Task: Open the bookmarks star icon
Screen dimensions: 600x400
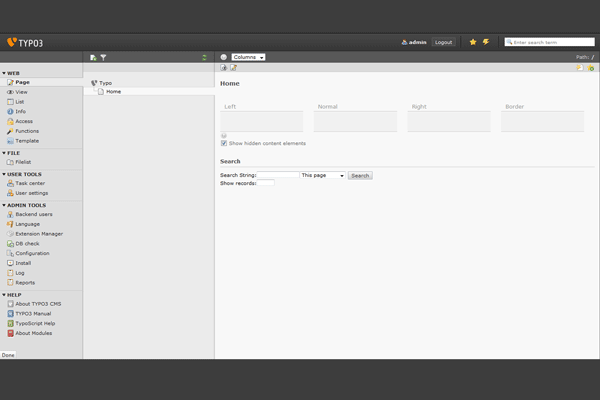Action: click(x=473, y=42)
